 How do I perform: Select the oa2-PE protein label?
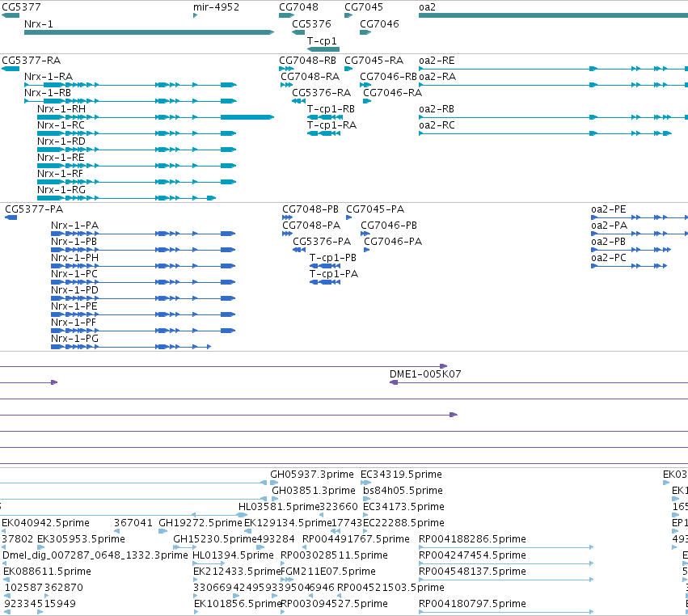tap(609, 209)
